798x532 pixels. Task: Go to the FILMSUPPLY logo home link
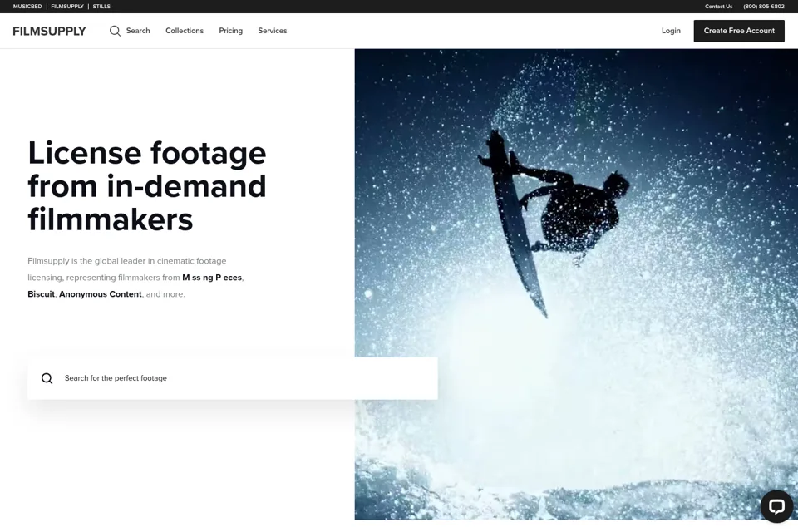[x=49, y=31]
